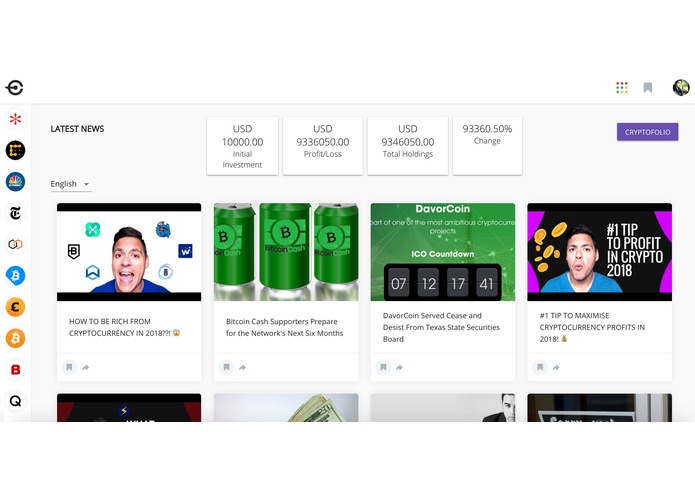Select the blue Bitcoin badge source icon
Viewport: 695px width, 494px height.
tap(16, 276)
